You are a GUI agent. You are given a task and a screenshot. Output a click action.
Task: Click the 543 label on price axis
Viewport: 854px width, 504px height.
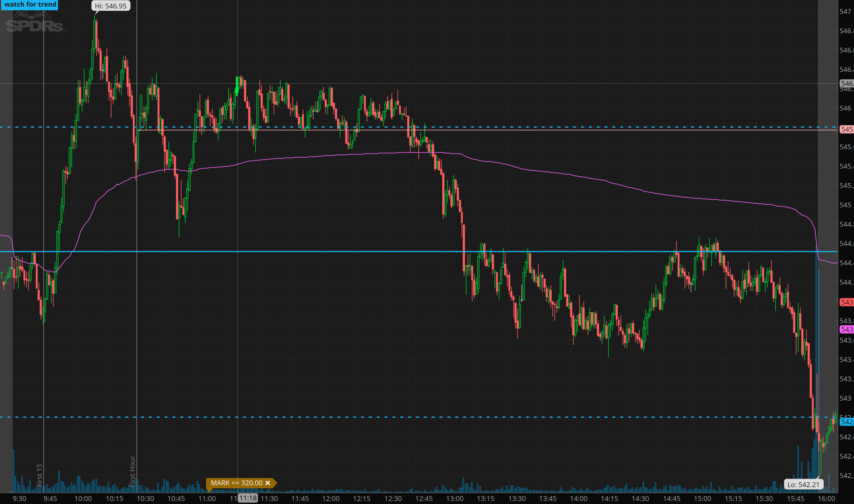tap(845, 398)
